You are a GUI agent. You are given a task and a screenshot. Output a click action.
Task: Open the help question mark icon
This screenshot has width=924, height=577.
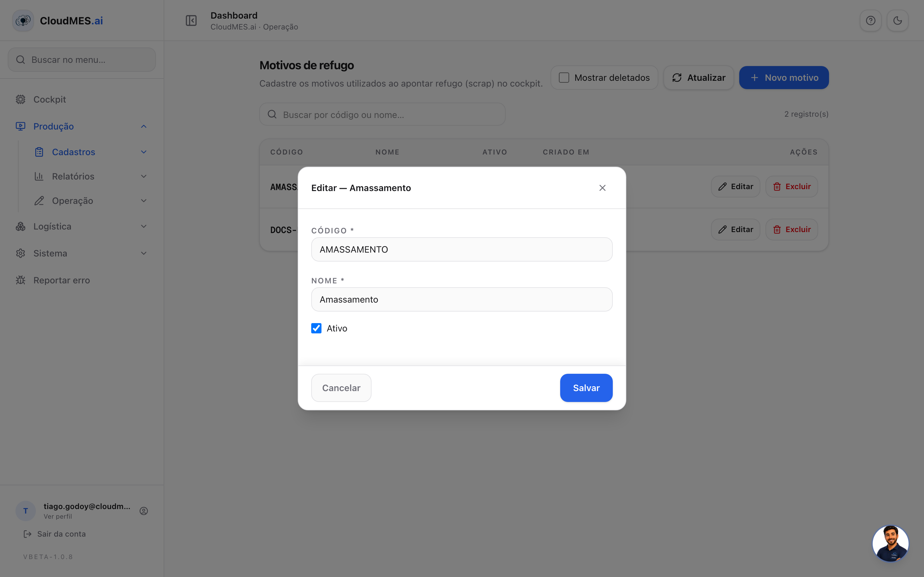870,21
